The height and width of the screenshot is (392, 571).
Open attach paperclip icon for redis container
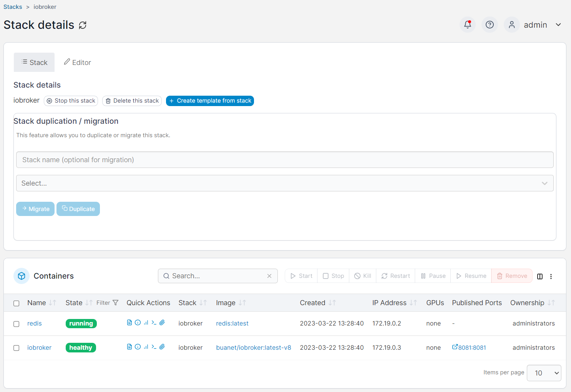click(x=162, y=322)
